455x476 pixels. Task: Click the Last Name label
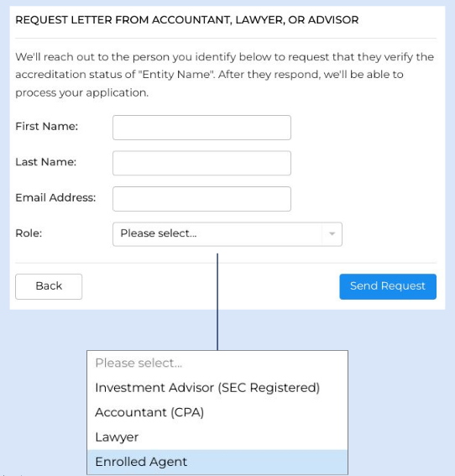coord(46,162)
